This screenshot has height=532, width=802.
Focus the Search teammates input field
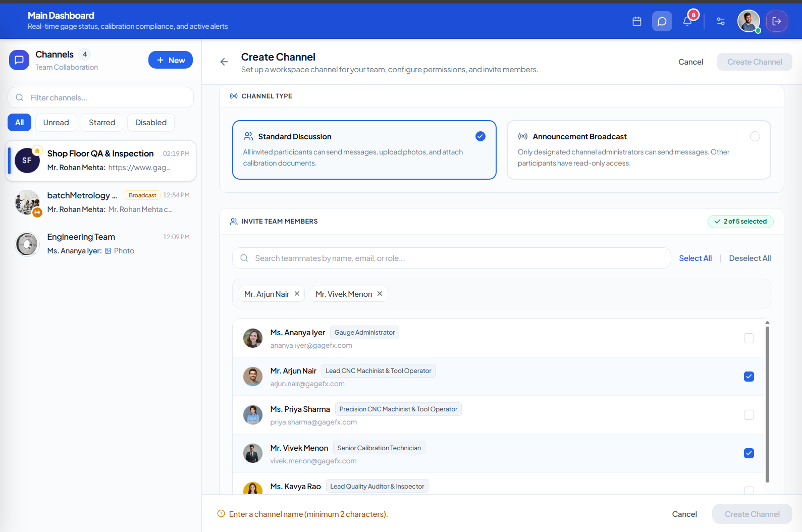coord(452,258)
